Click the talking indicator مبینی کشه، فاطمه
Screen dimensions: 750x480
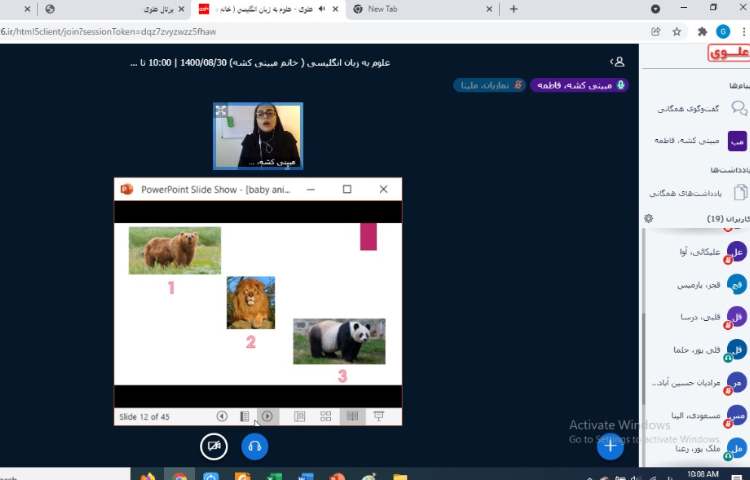click(579, 85)
